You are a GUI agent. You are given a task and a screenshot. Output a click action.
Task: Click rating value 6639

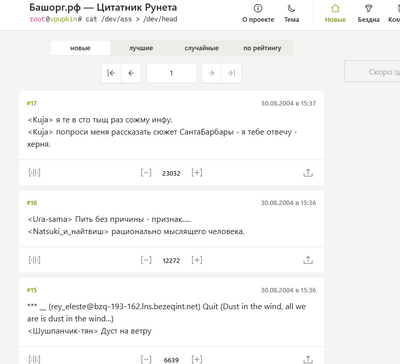pyautogui.click(x=171, y=360)
